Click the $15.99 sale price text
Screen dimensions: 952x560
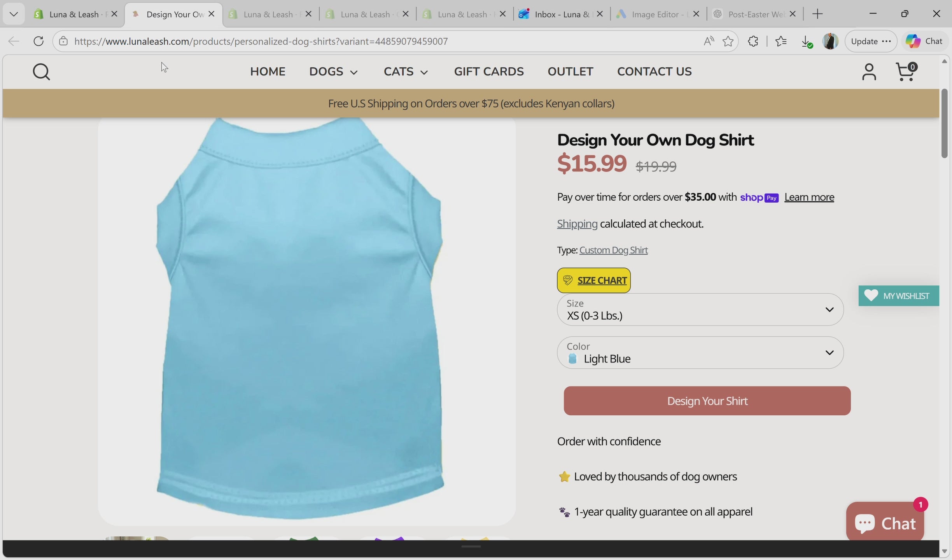(x=591, y=163)
